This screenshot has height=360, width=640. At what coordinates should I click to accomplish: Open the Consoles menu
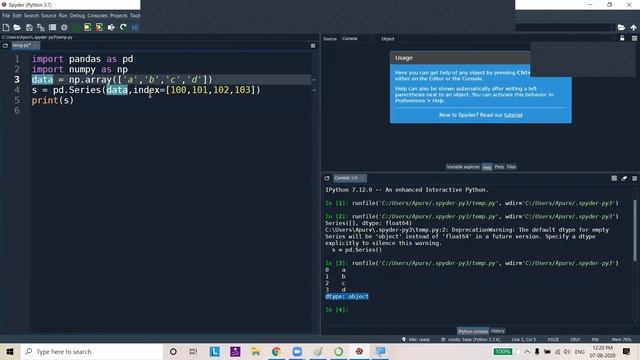pos(97,16)
